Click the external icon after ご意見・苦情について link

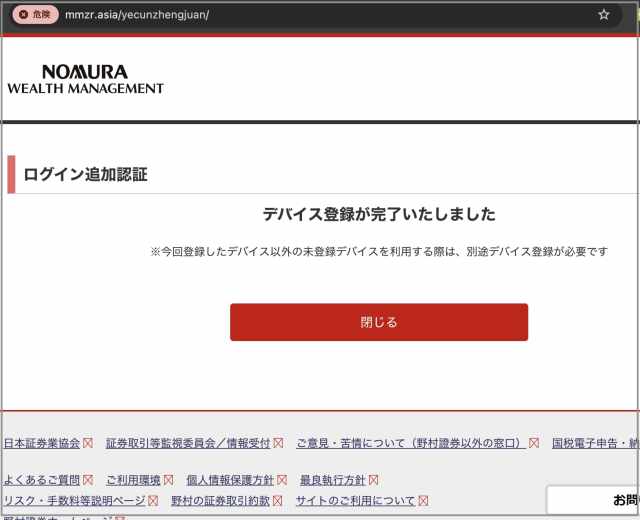(534, 443)
